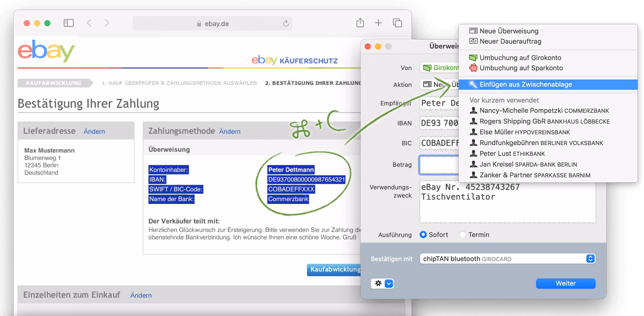Click selected Commerzbank bank name

click(x=288, y=199)
